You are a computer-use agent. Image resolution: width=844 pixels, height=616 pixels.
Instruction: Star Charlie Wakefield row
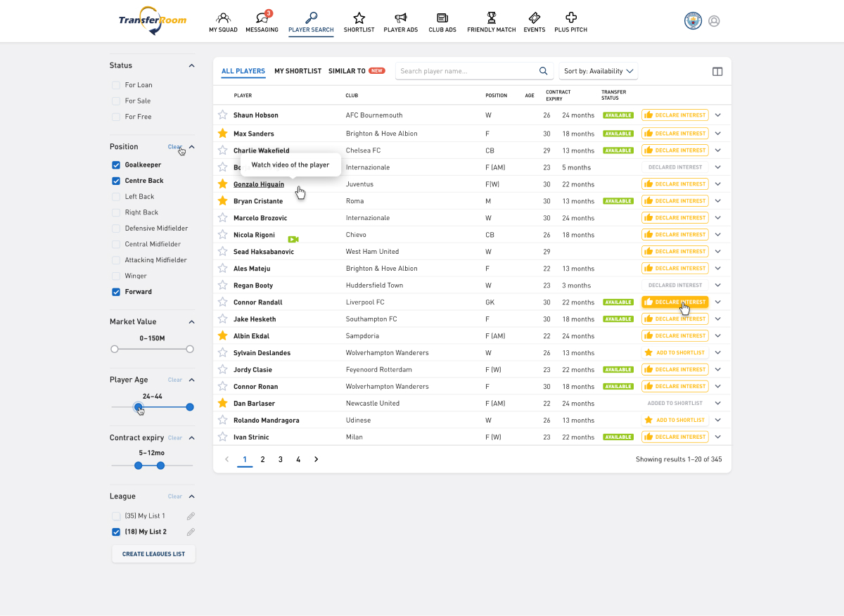(223, 150)
